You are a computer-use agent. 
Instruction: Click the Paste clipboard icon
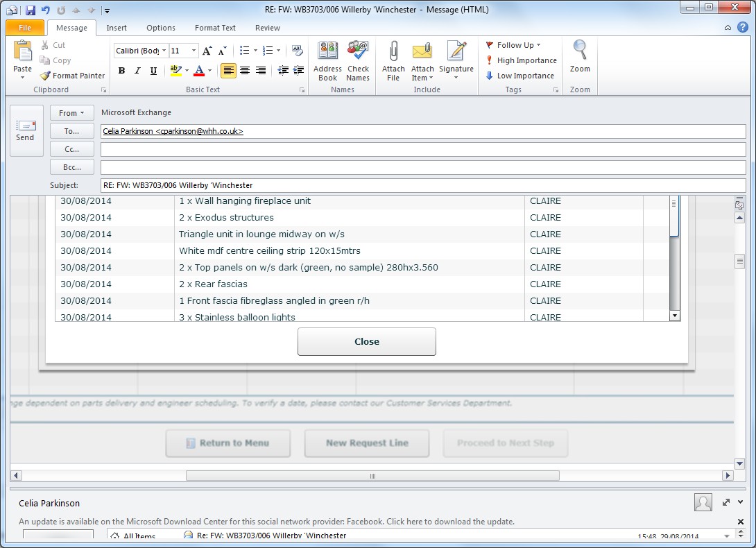(22, 53)
